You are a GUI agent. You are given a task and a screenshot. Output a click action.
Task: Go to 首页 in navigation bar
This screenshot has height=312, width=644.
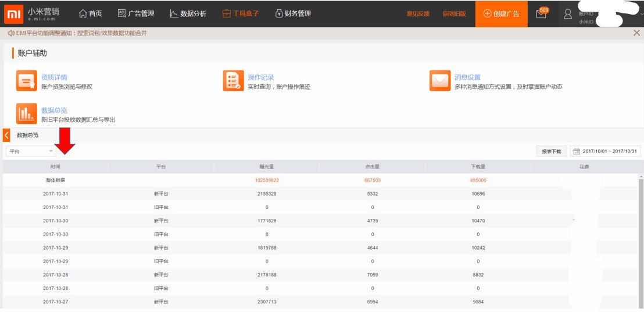tap(90, 13)
